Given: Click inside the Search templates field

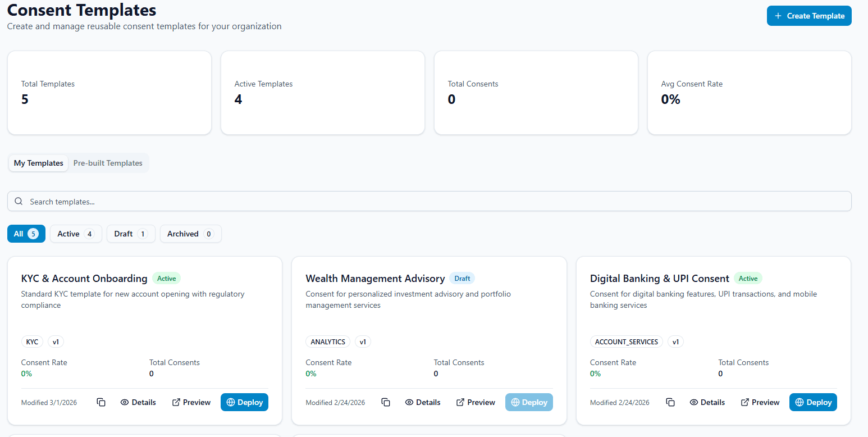Looking at the screenshot, I should (x=225, y=201).
